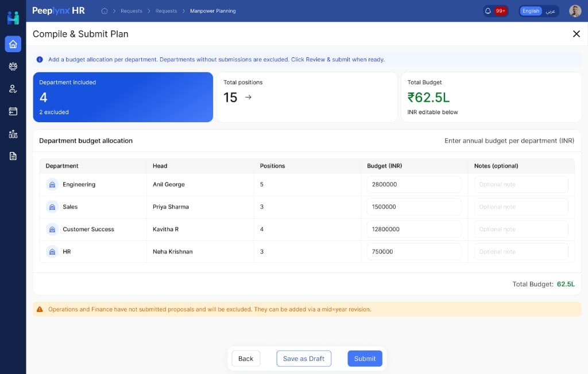Open the documents sidebar icon
This screenshot has width=588, height=374.
pyautogui.click(x=13, y=156)
